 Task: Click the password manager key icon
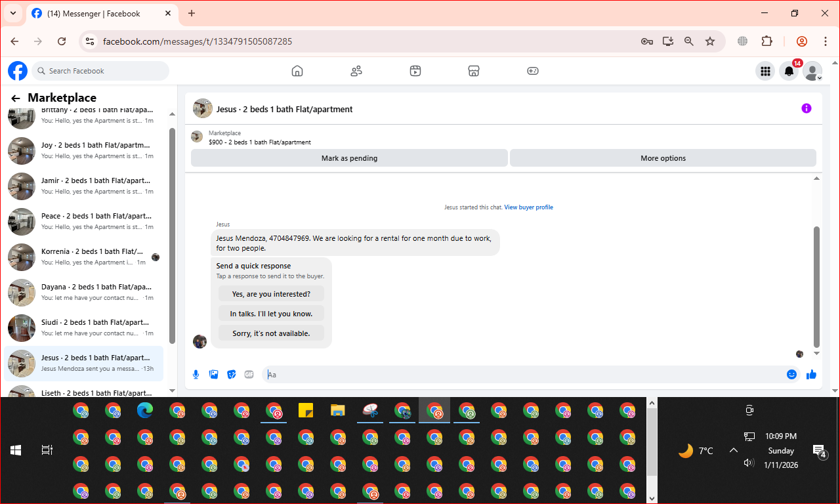point(647,41)
